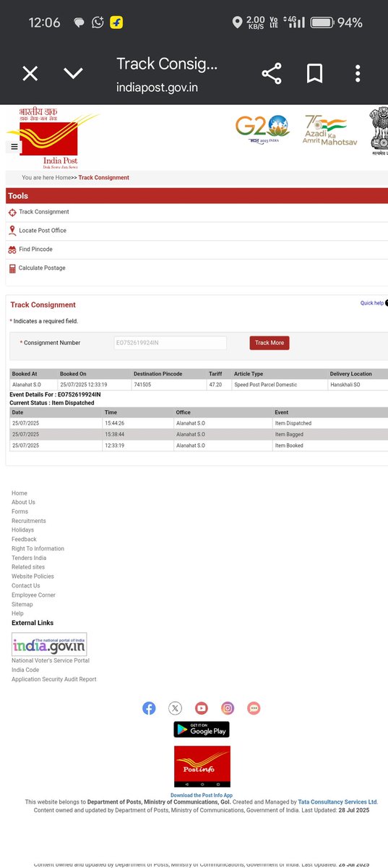Screen dimensions: 388x868
Task: Open Locate Post Office tool
Action: click(43, 231)
